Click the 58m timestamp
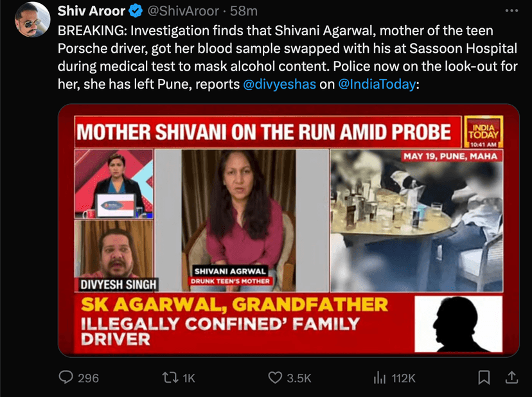The width and height of the screenshot is (532, 397). [x=244, y=11]
